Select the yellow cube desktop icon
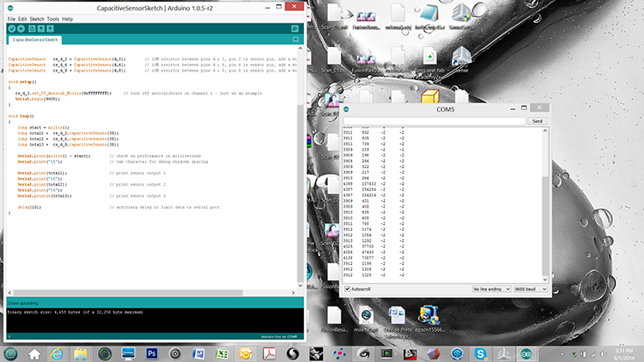Image resolution: width=644 pixels, height=362 pixels. 430,96
